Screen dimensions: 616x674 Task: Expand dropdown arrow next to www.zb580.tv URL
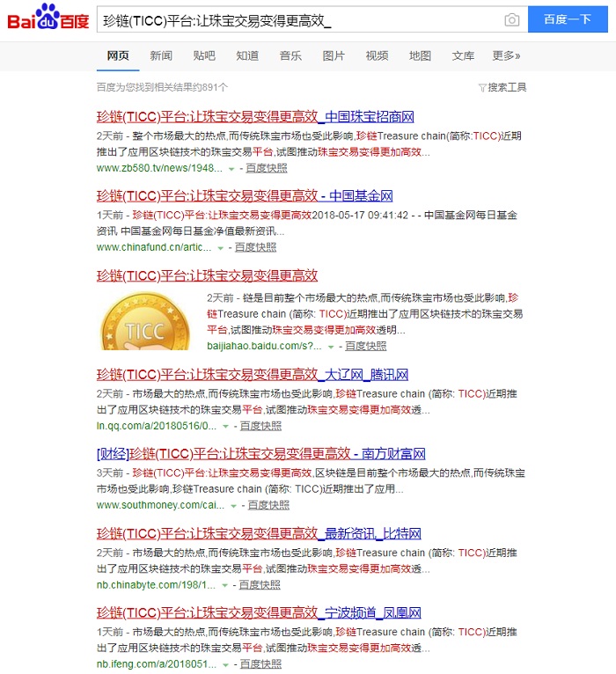pos(231,169)
